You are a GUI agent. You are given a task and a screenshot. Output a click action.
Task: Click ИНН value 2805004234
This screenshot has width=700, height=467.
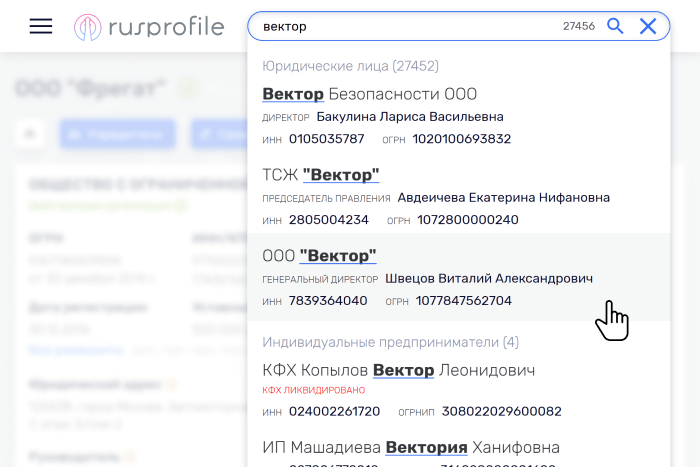click(329, 220)
